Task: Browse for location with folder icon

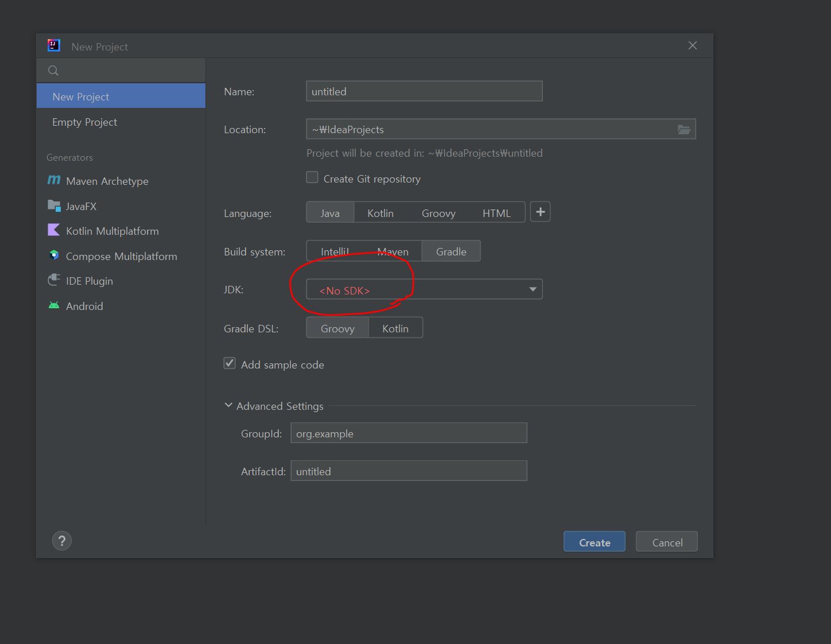Action: (684, 130)
